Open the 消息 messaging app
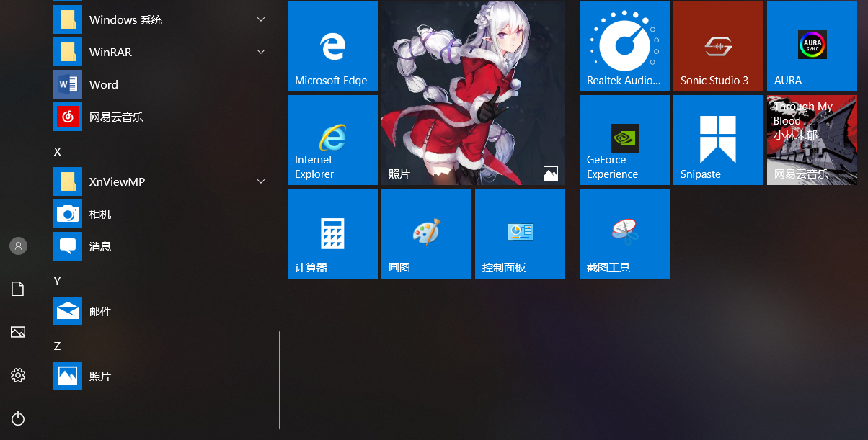The height and width of the screenshot is (440, 868). pyautogui.click(x=162, y=246)
